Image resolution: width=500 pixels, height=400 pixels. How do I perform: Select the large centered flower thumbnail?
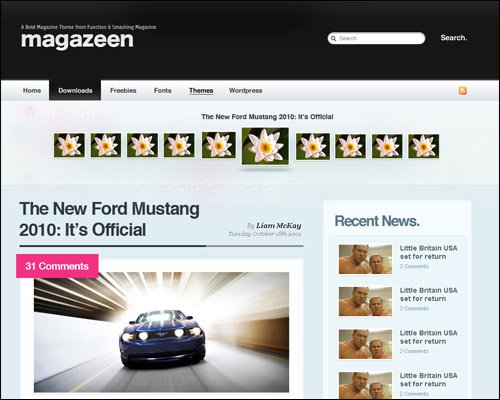[265, 146]
